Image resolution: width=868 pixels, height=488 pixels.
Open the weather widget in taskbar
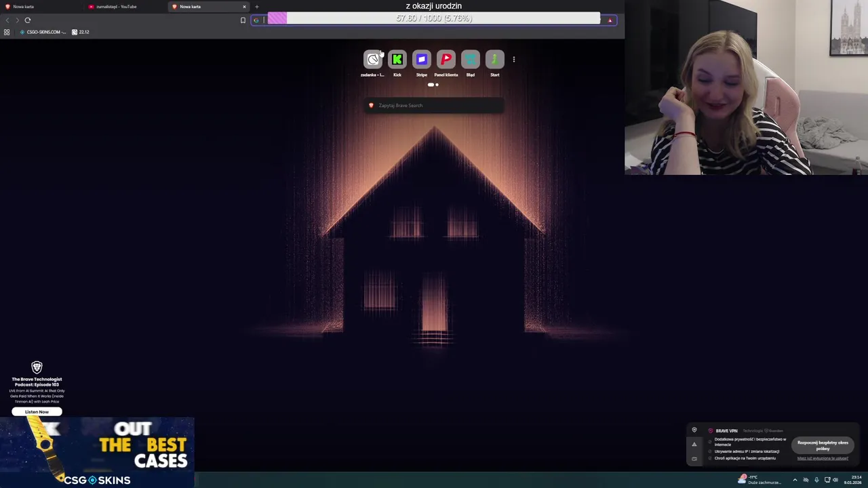click(x=759, y=480)
